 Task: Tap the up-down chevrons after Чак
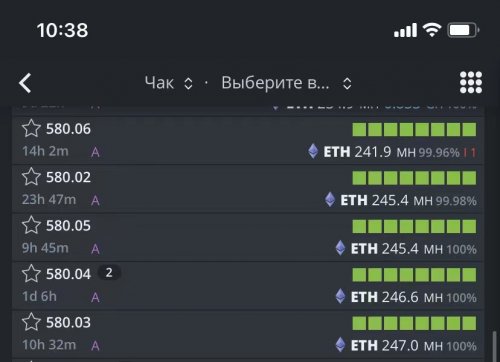pyautogui.click(x=188, y=83)
